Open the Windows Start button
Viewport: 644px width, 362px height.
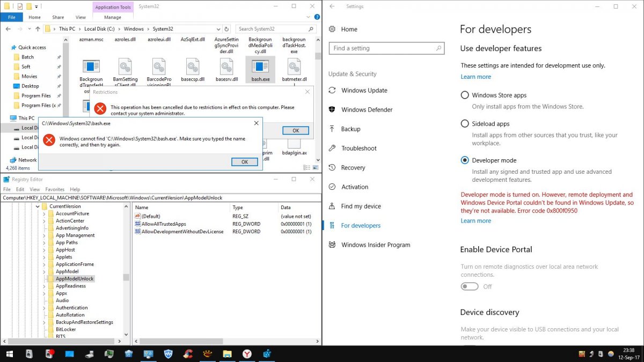tap(10, 353)
